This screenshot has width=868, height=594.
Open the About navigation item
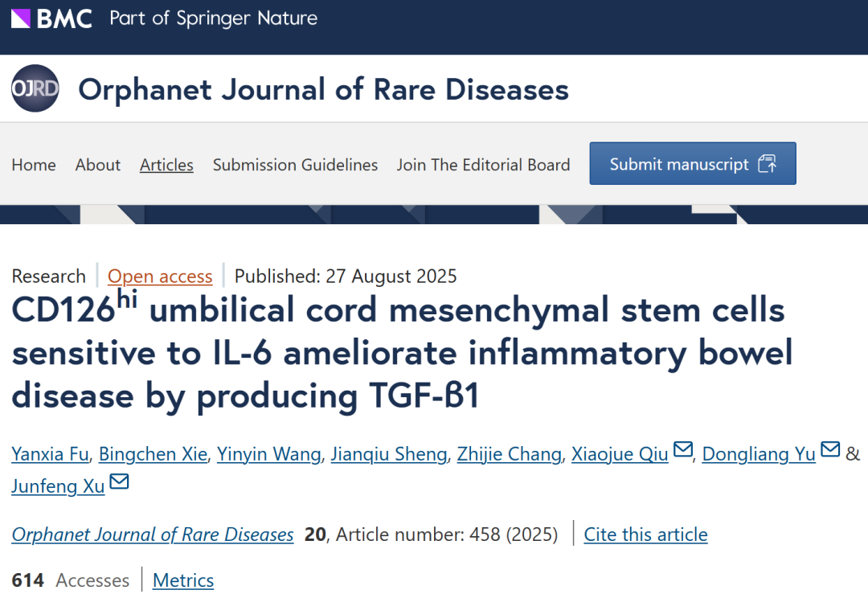[98, 165]
